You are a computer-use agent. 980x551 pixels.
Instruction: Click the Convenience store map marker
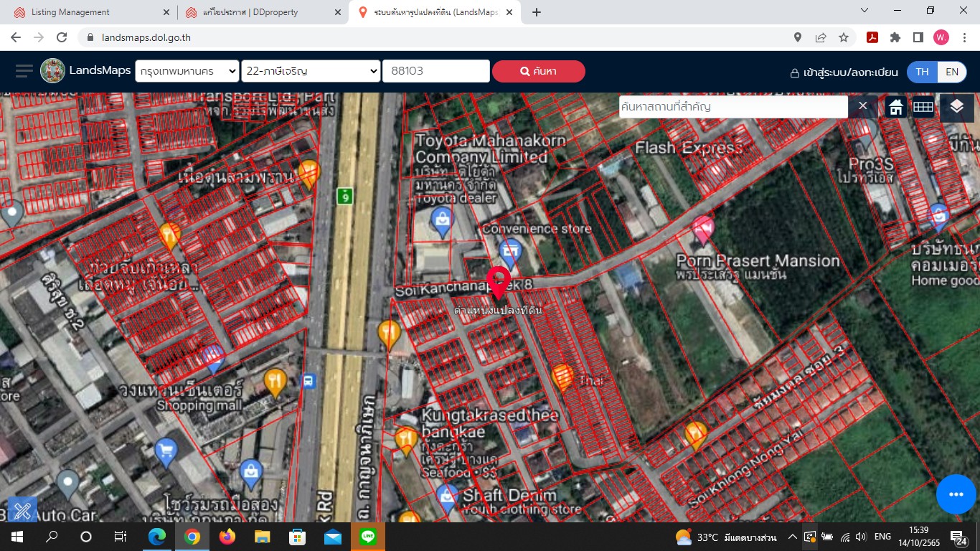510,250
